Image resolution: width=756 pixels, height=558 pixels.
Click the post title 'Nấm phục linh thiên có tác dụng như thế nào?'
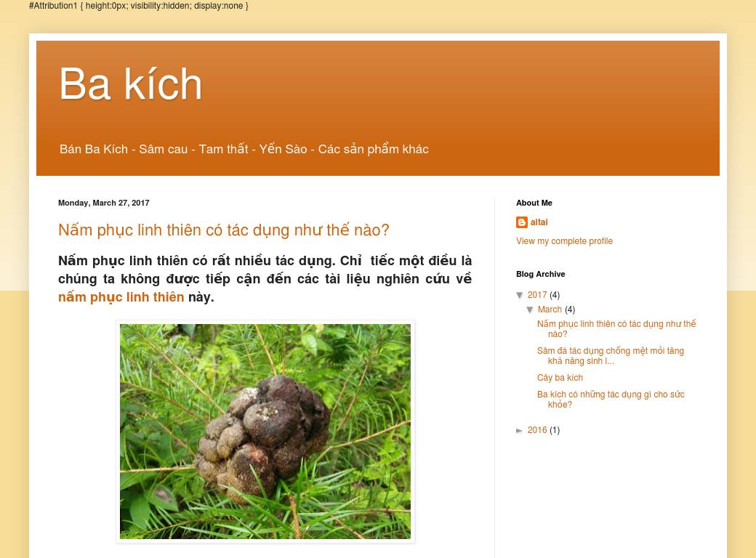224,230
